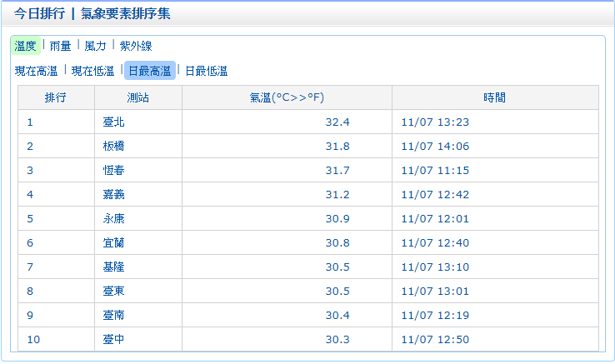The height and width of the screenshot is (364, 615).
Task: Click the time 11/07 12:50
Action: tap(435, 339)
